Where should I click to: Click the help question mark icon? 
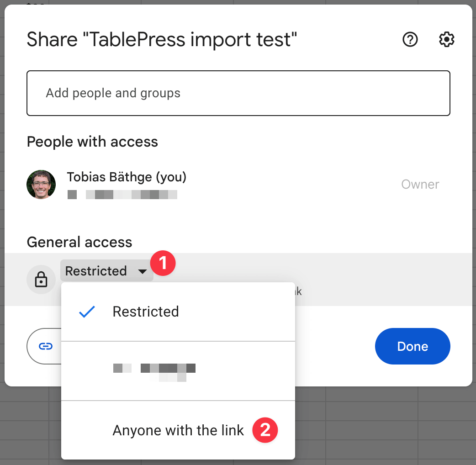[410, 40]
